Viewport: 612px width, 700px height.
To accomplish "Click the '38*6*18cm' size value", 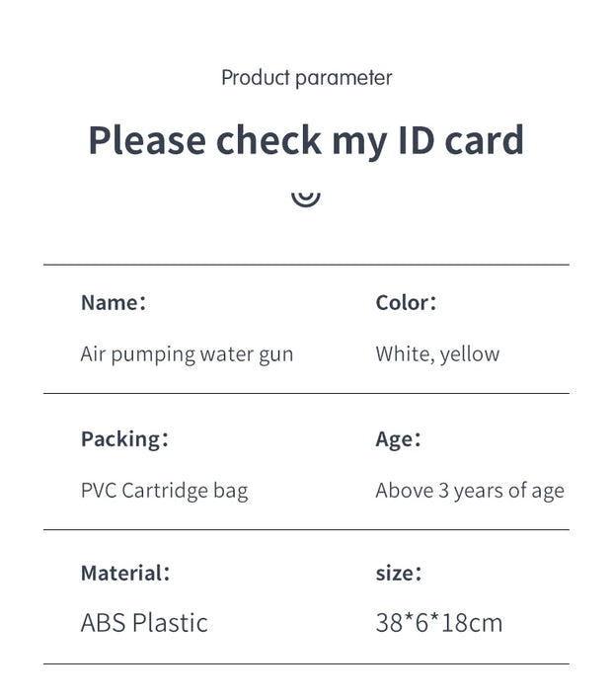I will [x=439, y=623].
